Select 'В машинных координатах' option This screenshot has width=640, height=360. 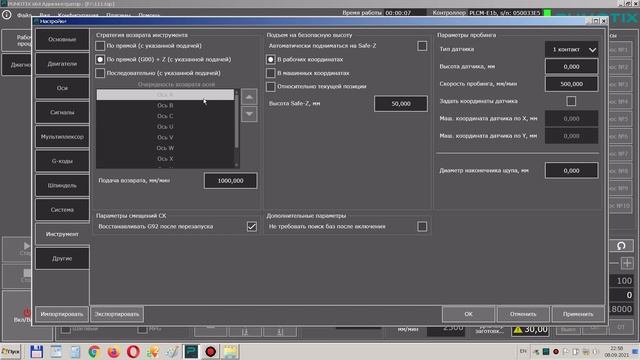tap(271, 73)
